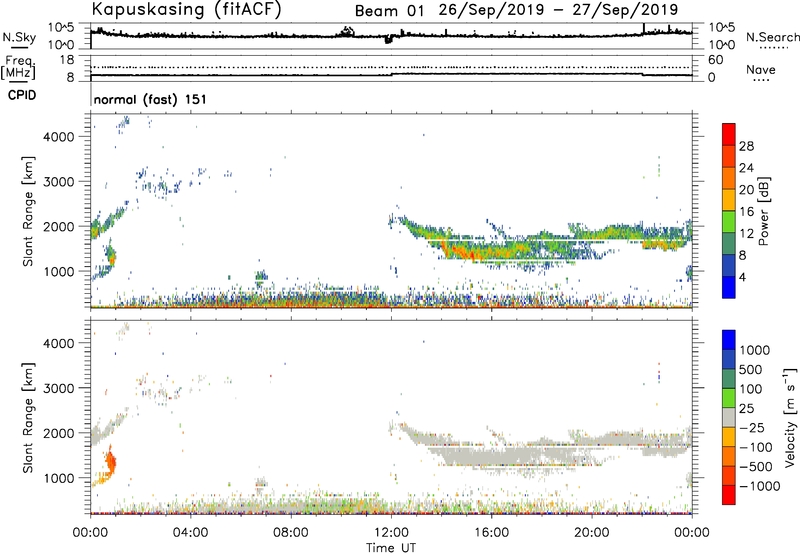Click the orange high-power backscatter patch near 15:00

coord(467,252)
